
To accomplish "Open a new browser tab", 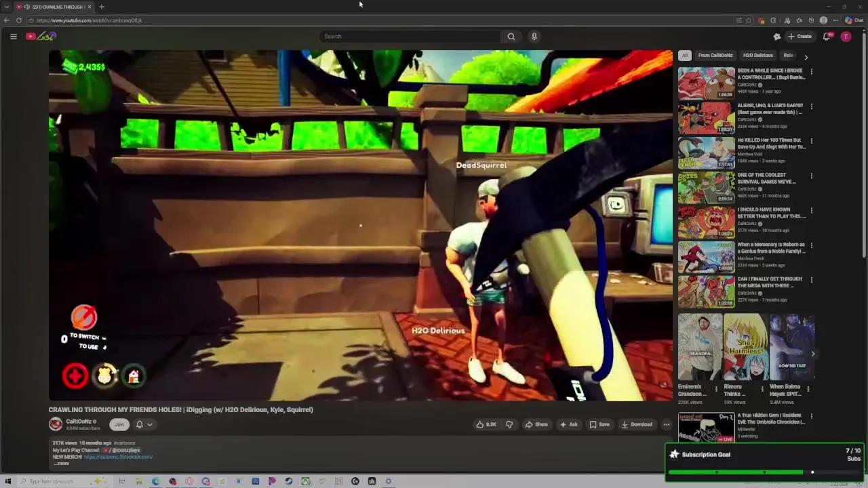I will pos(101,7).
